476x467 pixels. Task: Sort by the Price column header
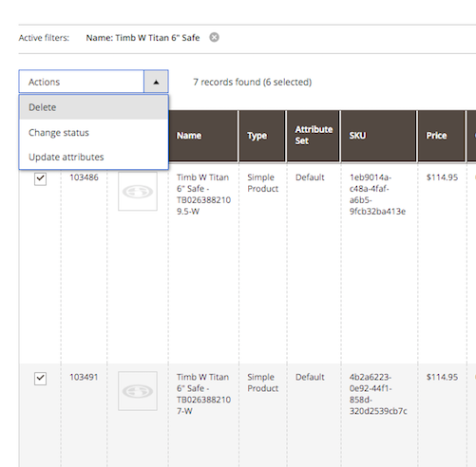point(442,136)
